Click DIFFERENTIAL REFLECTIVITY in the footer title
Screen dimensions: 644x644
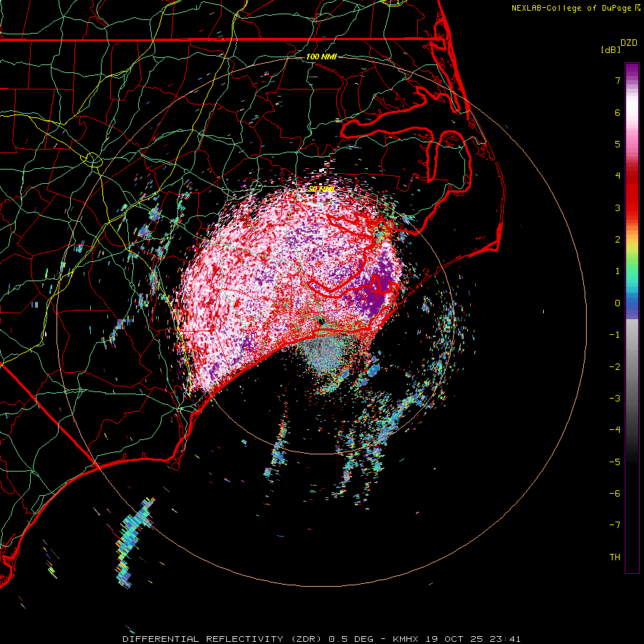click(x=203, y=639)
